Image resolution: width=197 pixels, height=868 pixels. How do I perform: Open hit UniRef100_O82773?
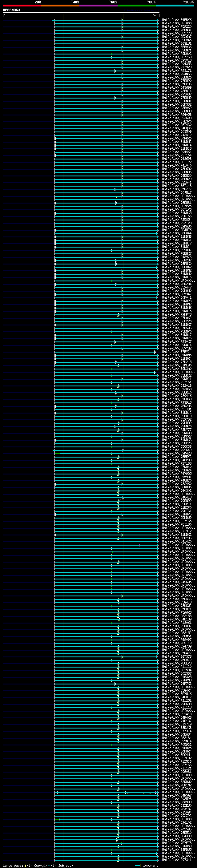click(x=177, y=33)
